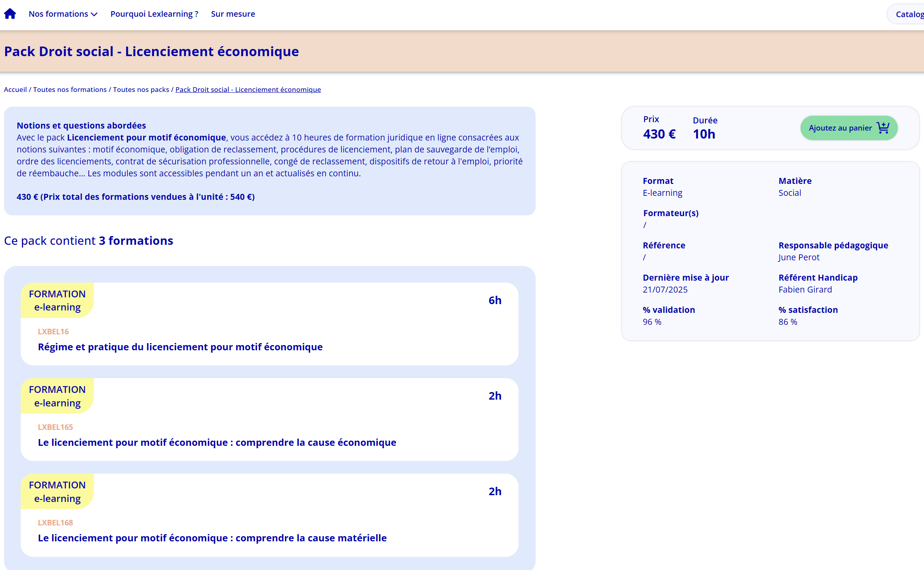924x570 pixels.
Task: Open the Pourquoi Lexlearning ? menu item
Action: point(154,14)
